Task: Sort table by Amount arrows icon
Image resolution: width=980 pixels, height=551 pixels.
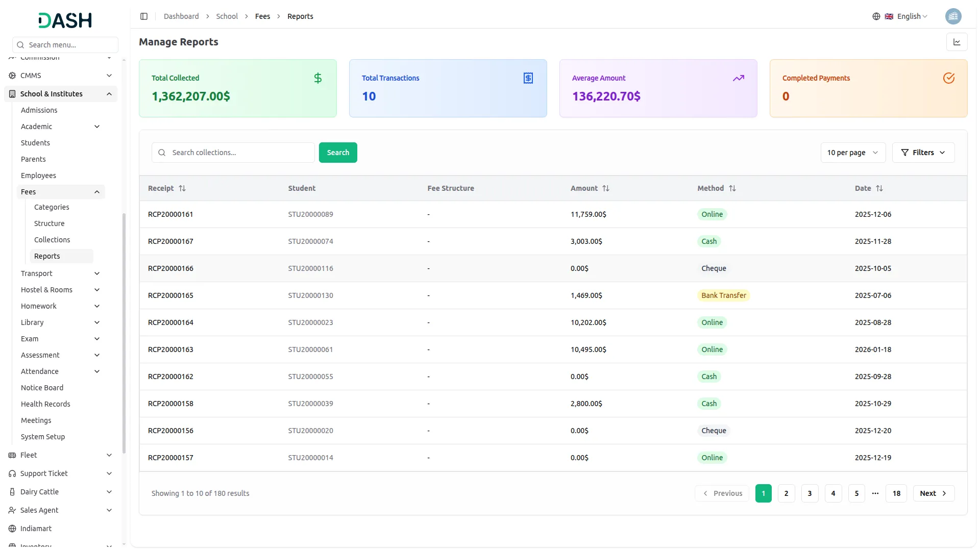Action: click(606, 188)
